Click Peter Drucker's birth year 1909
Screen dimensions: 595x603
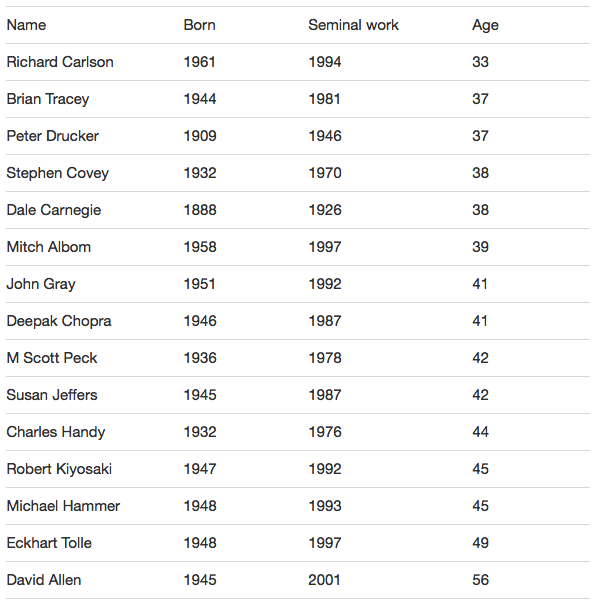tap(200, 136)
